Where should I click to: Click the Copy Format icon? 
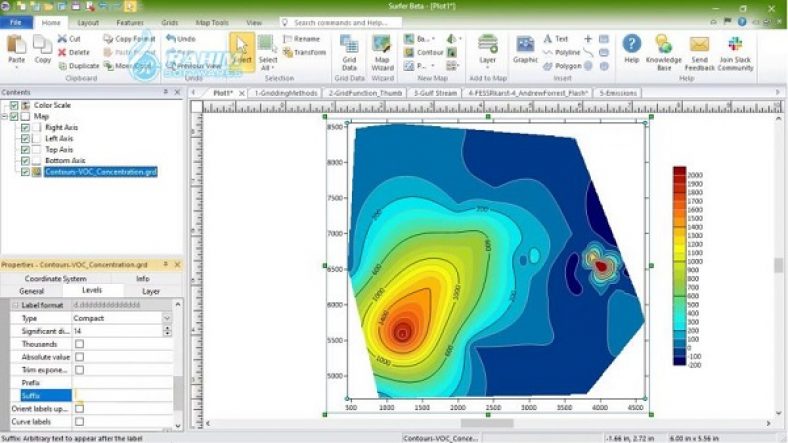pyautogui.click(x=108, y=38)
